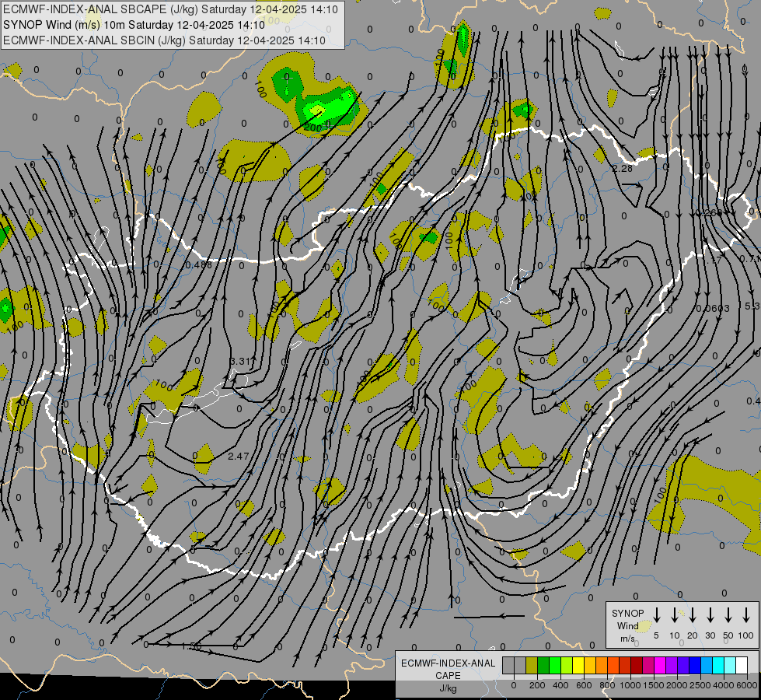Click the 'ECMWF-INDEX-ANAL' label in the CAPE legend
This screenshot has height=700, width=761.
(448, 663)
